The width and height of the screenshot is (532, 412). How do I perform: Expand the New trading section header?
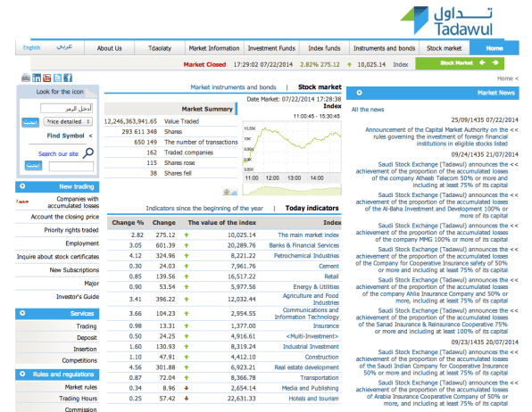(x=57, y=186)
